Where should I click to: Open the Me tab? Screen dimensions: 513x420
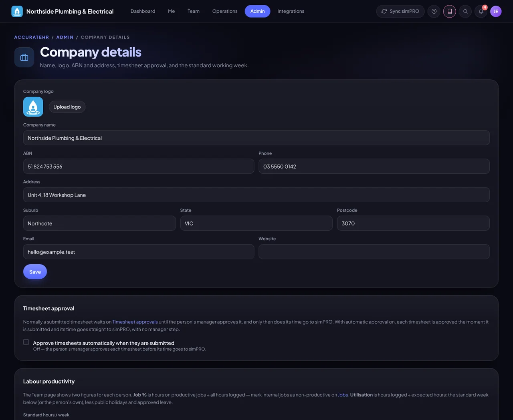[171, 11]
